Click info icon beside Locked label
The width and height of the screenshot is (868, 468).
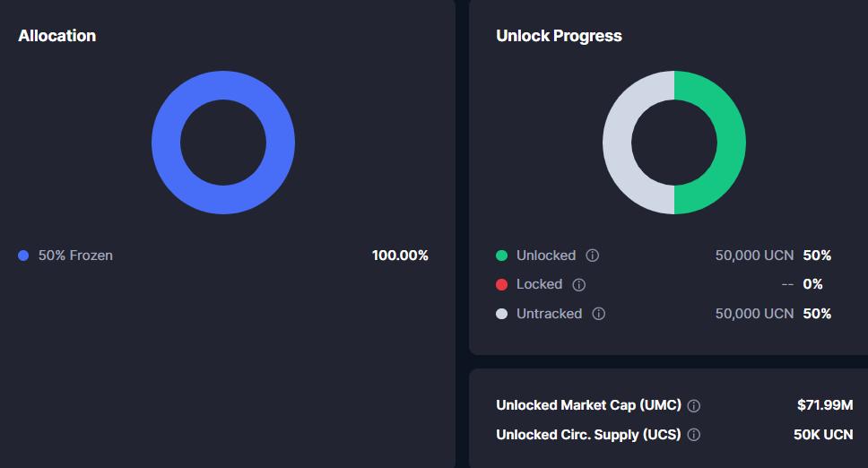(x=578, y=285)
